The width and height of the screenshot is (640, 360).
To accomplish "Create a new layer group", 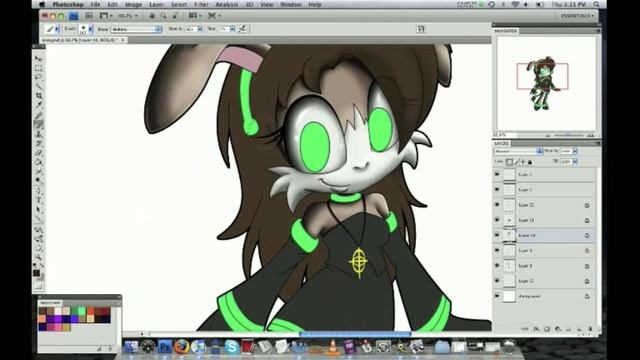I will (x=568, y=329).
